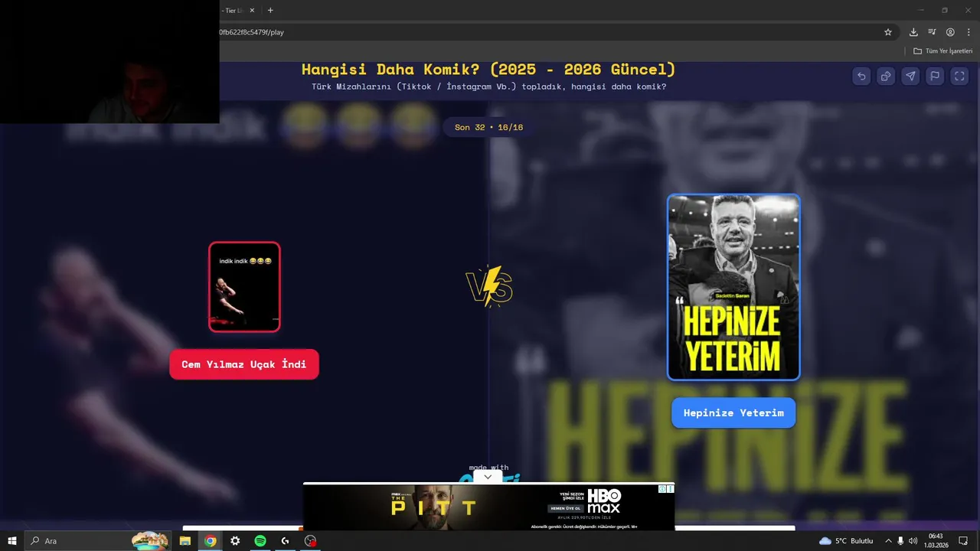This screenshot has height=551, width=980.
Task: Open the weather widget 5°C Bulutlu
Action: pyautogui.click(x=846, y=541)
